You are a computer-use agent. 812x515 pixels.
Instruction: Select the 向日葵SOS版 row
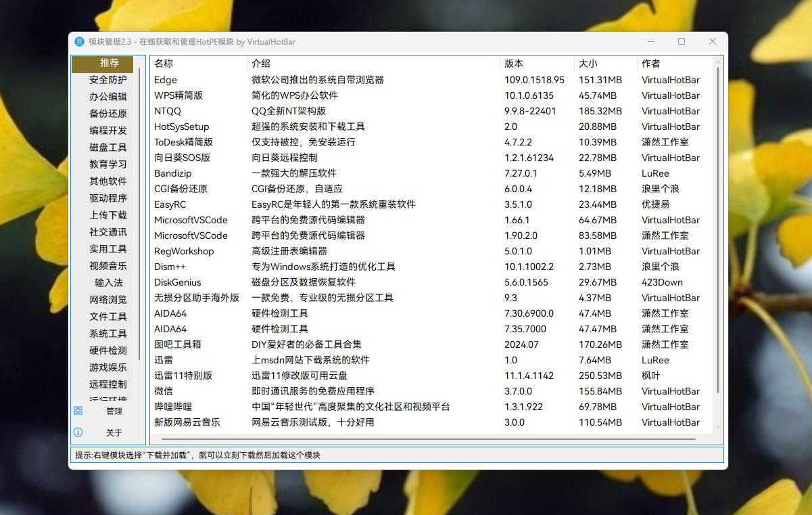431,158
